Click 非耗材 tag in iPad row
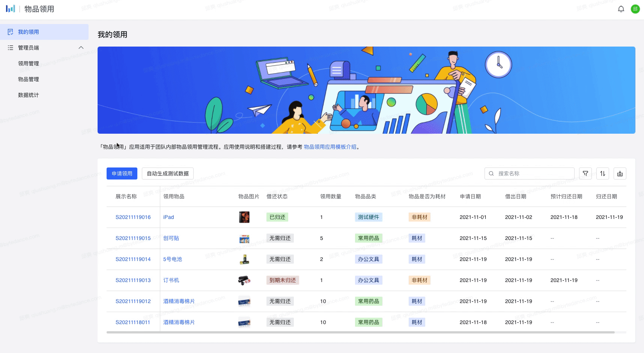Image resolution: width=644 pixels, height=353 pixels. click(420, 217)
